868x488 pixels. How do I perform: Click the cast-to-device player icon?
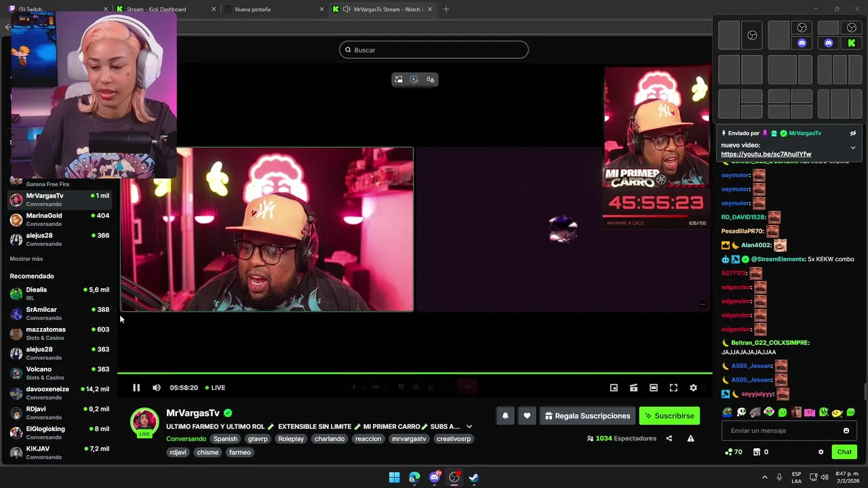coord(633,388)
